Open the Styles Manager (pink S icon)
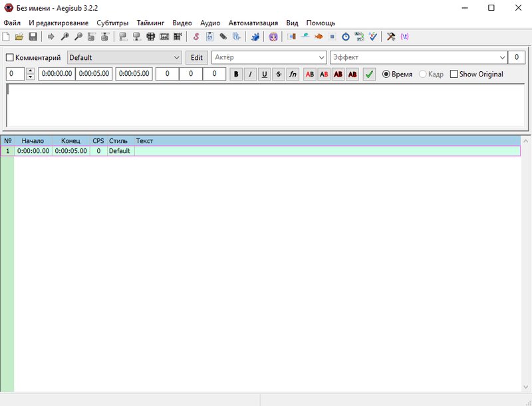Screen dimensions: 532x406 coord(196,37)
